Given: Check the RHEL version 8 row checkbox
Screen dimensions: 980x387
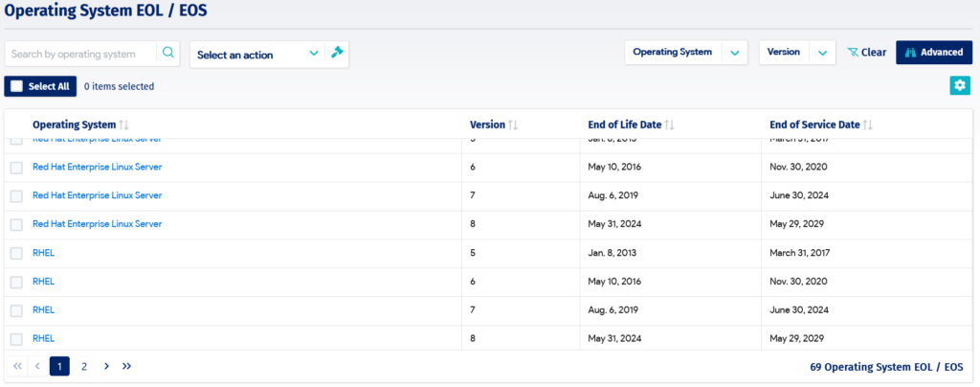Looking at the screenshot, I should pyautogui.click(x=17, y=339).
